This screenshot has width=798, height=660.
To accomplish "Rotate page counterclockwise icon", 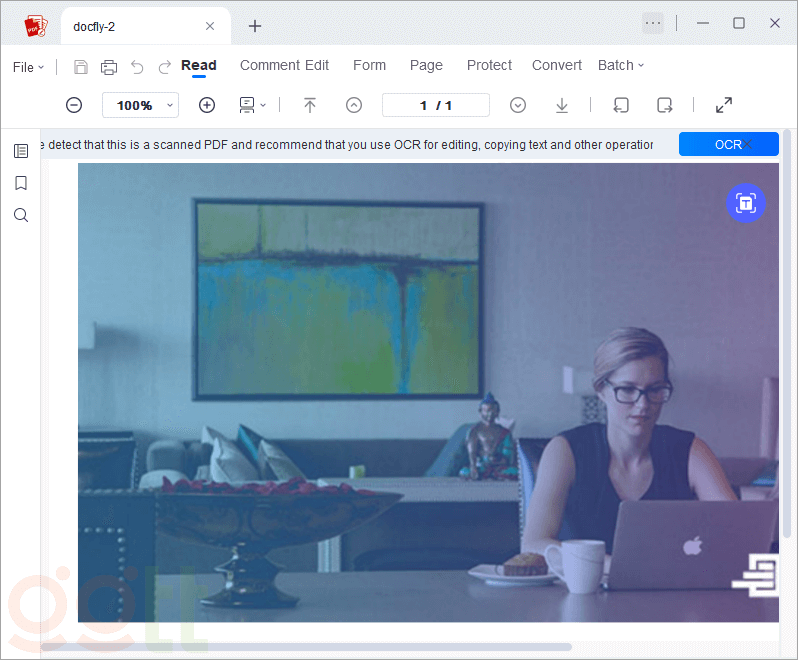I will (621, 105).
